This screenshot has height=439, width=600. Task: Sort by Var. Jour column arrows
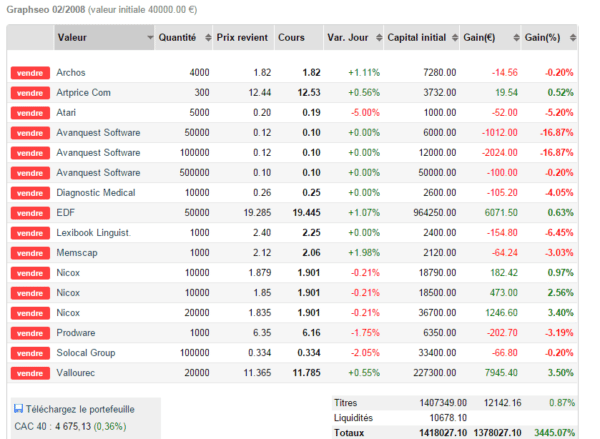pos(379,38)
